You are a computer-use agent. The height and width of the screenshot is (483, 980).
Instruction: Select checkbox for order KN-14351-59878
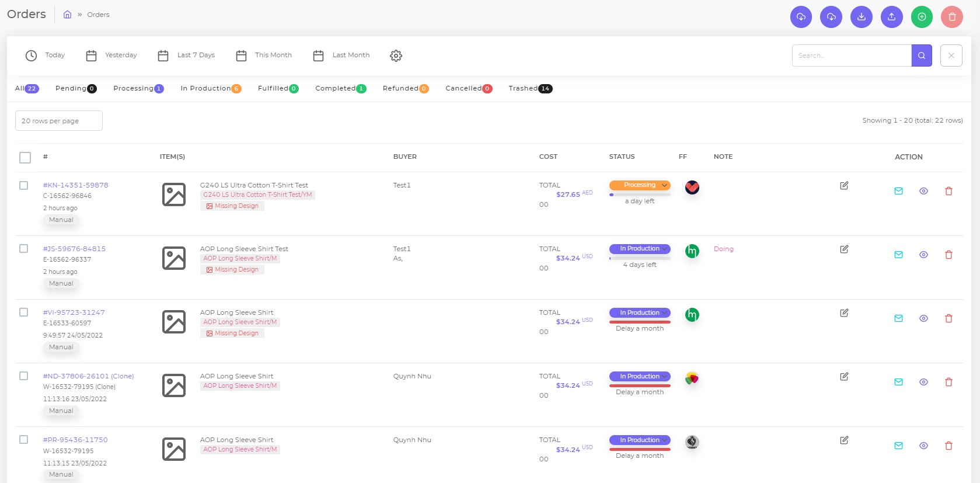[24, 185]
